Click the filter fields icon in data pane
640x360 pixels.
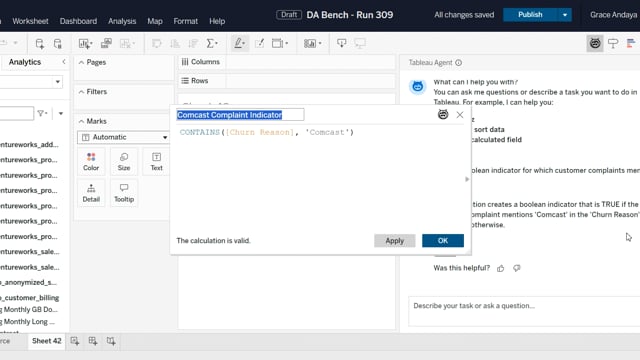click(x=42, y=113)
